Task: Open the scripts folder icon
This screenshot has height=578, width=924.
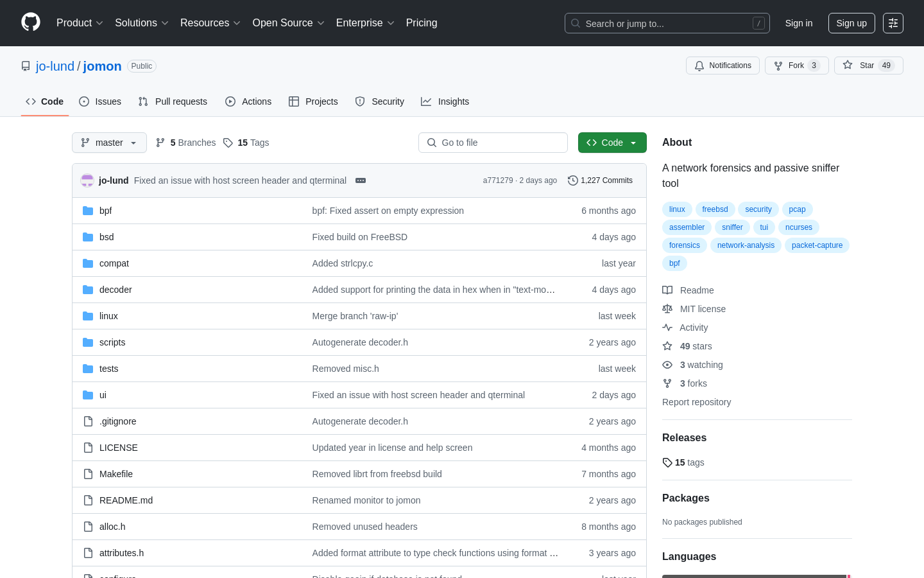Action: click(x=88, y=342)
